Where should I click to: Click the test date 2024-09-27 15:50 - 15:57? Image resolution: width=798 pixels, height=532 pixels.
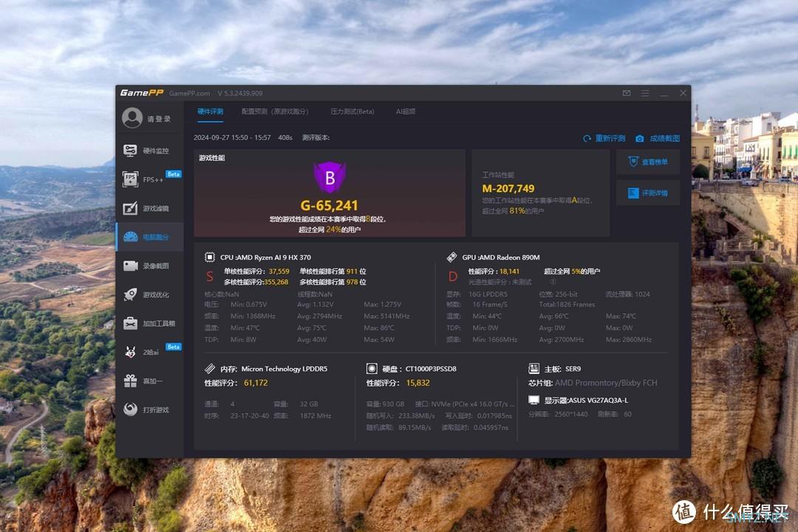[x=232, y=137]
